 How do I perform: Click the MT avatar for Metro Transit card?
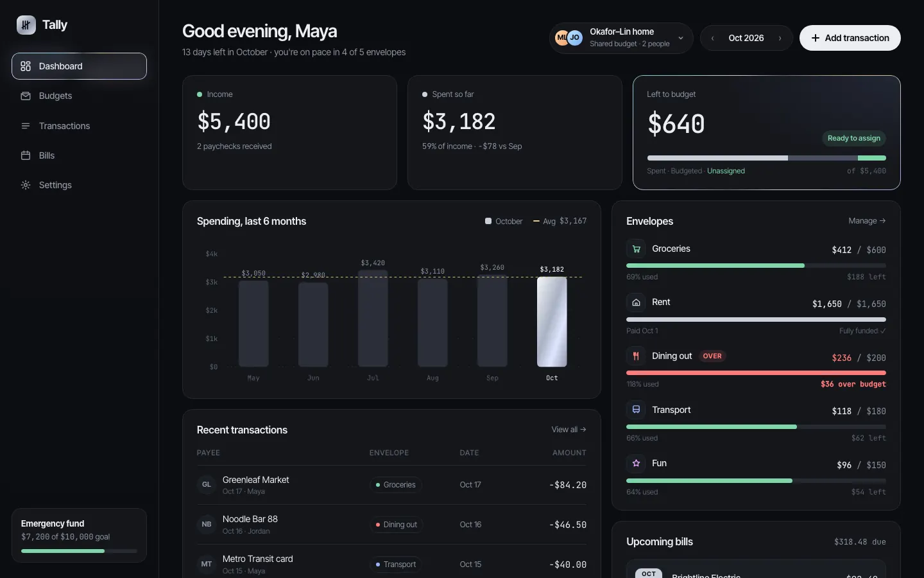pyautogui.click(x=207, y=565)
